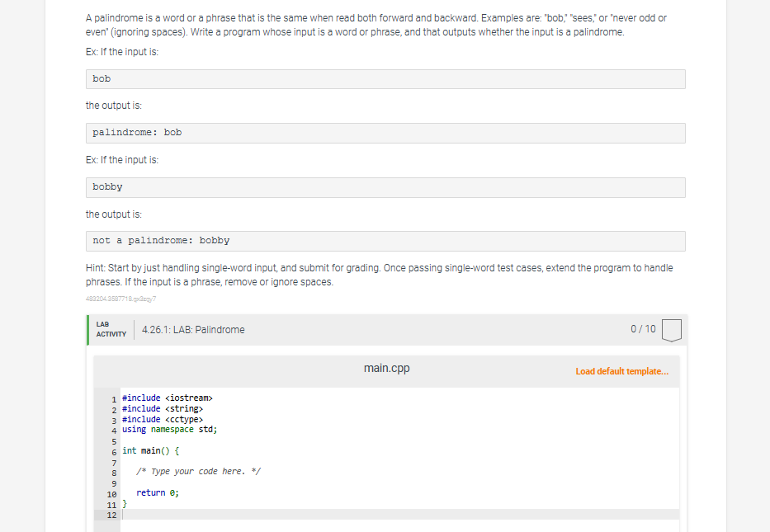Viewport: 770px width, 532px height.
Task: Click the lab score badge icon
Action: [x=671, y=330]
